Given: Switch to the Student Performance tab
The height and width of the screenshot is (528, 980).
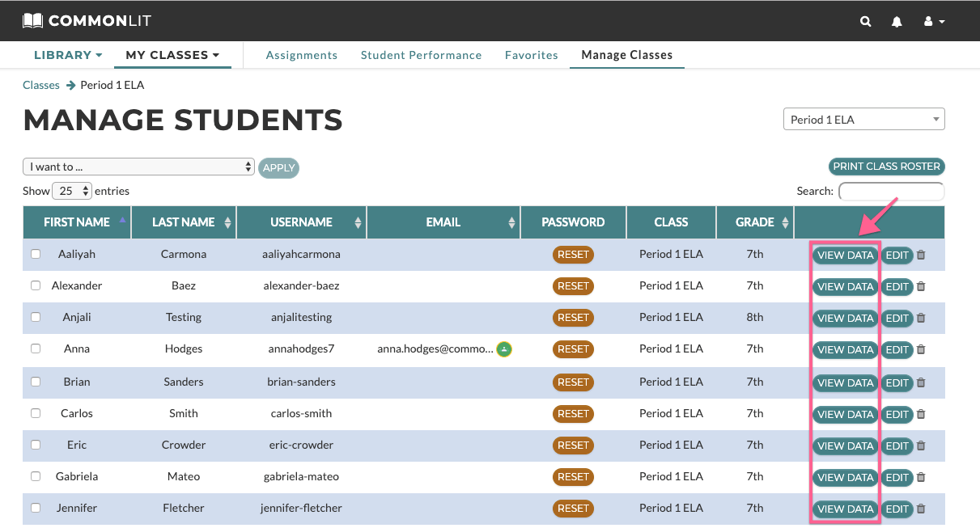Looking at the screenshot, I should (x=421, y=55).
